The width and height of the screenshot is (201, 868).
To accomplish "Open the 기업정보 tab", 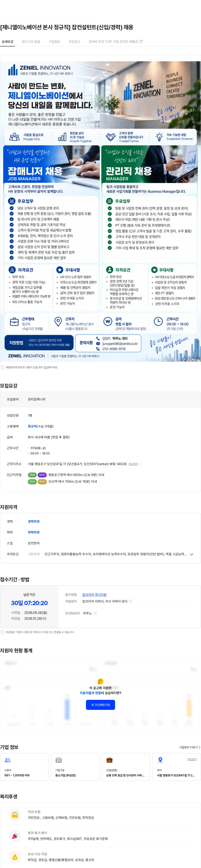I will (x=54, y=42).
